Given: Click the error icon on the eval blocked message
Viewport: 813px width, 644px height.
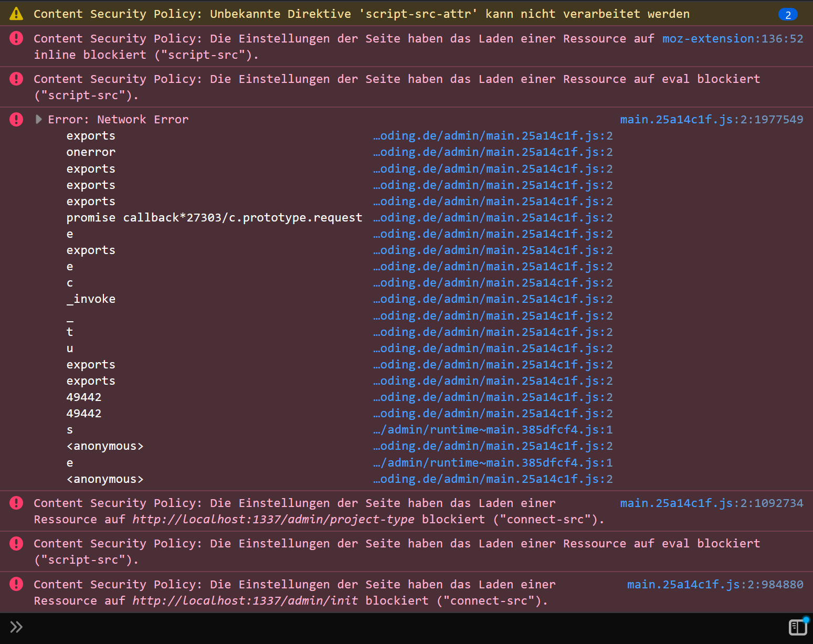Looking at the screenshot, I should [16, 79].
